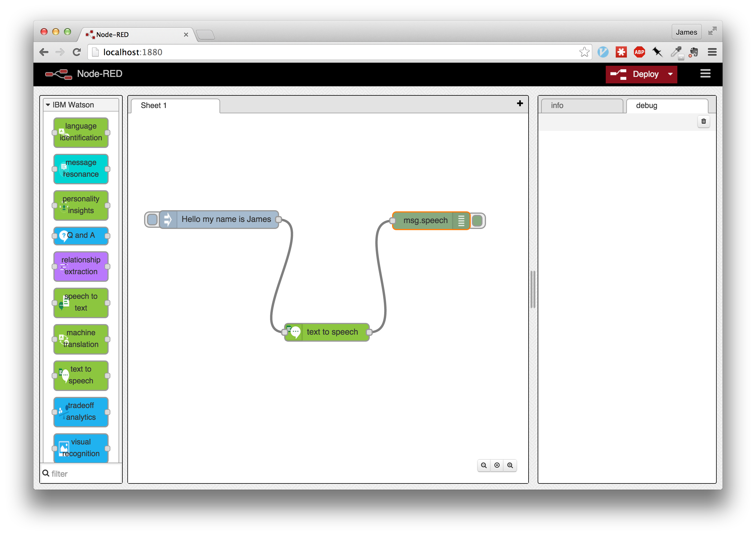Click the Node-RED logo
This screenshot has width=756, height=536.
point(58,74)
